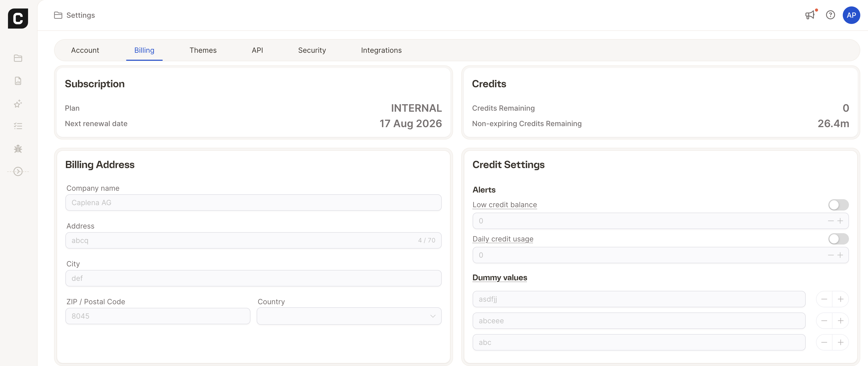Viewport: 868px width, 366px height.
Task: Expand the sidebar with the arrow circle
Action: tap(18, 171)
